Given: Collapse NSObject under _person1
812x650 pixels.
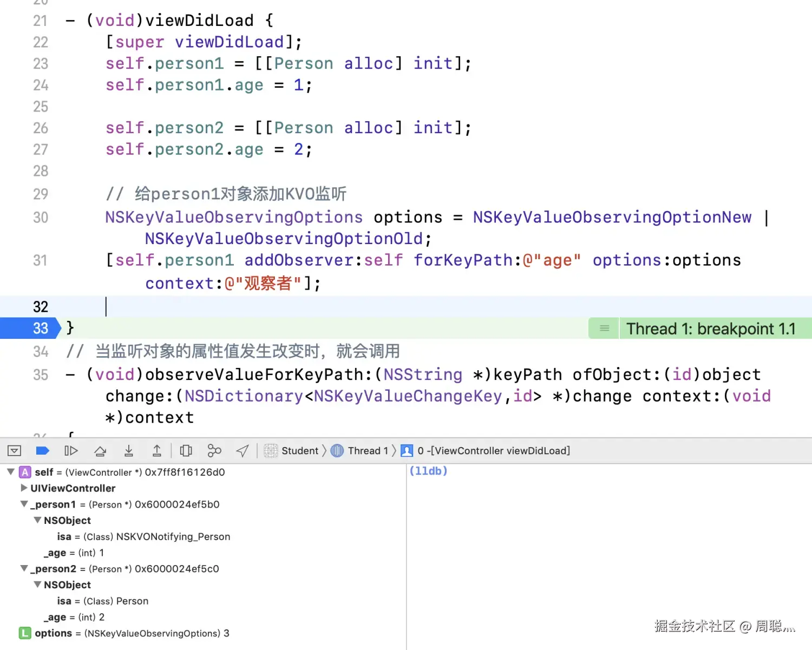Looking at the screenshot, I should 37,521.
